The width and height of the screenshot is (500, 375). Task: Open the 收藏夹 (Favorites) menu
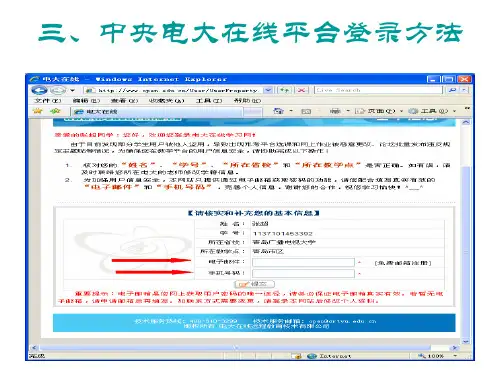pyautogui.click(x=166, y=101)
